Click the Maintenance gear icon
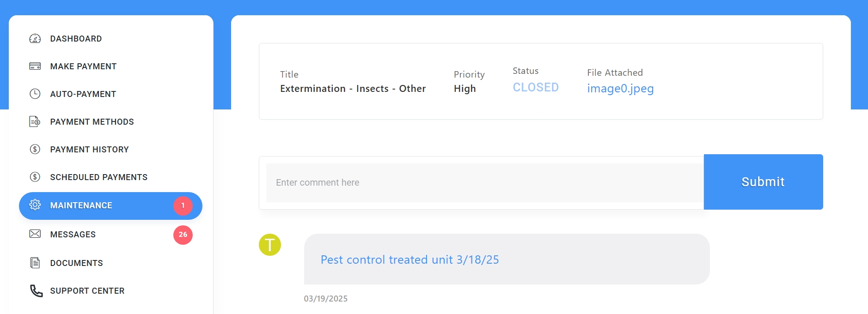Image resolution: width=868 pixels, height=314 pixels. point(35,205)
